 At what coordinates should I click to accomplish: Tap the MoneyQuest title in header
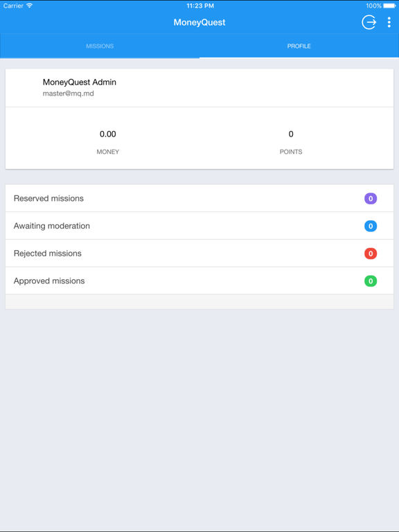pyautogui.click(x=199, y=22)
